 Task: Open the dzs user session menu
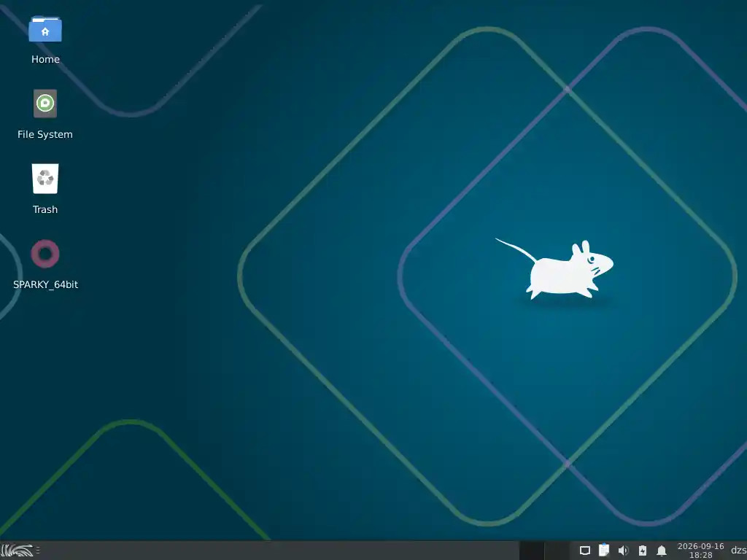[x=738, y=551]
